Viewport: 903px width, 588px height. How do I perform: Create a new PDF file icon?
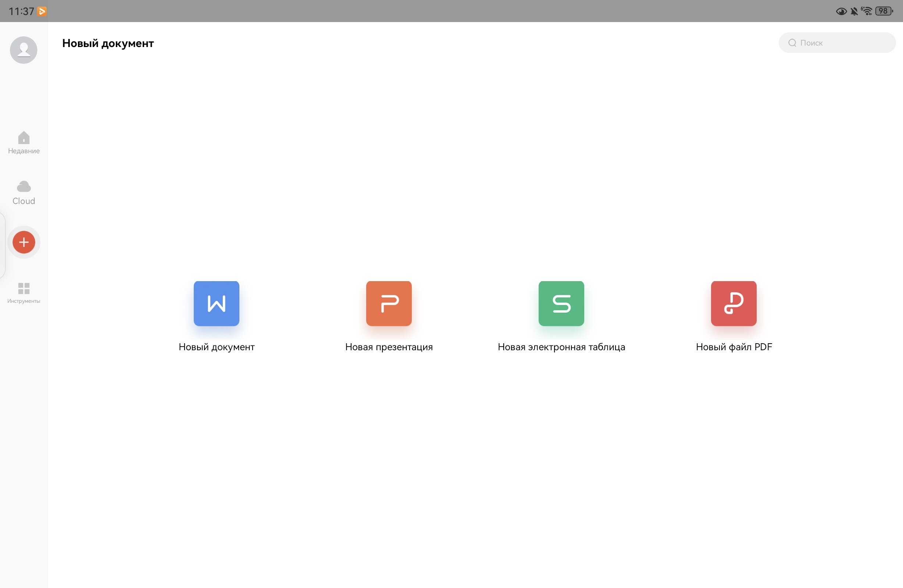point(734,304)
